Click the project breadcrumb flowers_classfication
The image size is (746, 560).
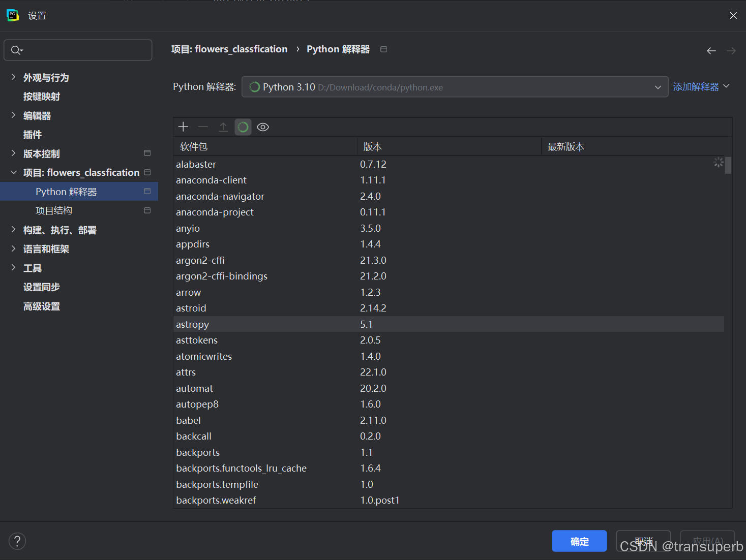(x=229, y=49)
